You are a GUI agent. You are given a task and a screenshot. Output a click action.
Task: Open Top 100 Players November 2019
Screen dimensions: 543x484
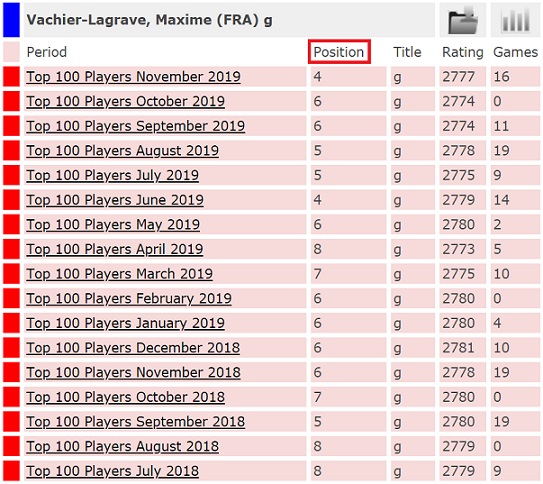[133, 77]
